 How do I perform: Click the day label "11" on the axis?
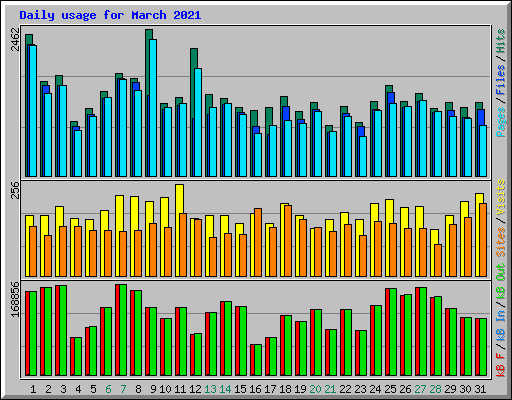click(180, 389)
